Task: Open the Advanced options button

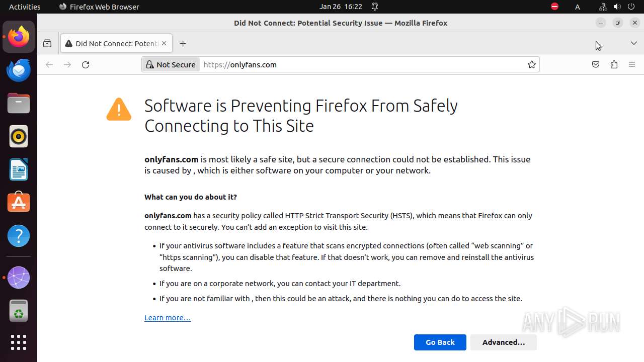Action: tap(504, 342)
